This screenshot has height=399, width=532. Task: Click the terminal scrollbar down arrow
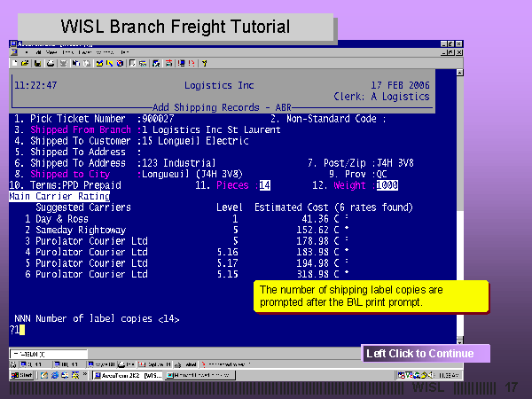[459, 340]
